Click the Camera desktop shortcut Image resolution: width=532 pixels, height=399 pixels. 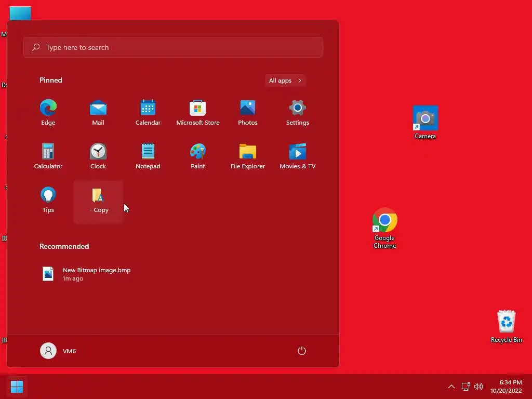(x=425, y=123)
